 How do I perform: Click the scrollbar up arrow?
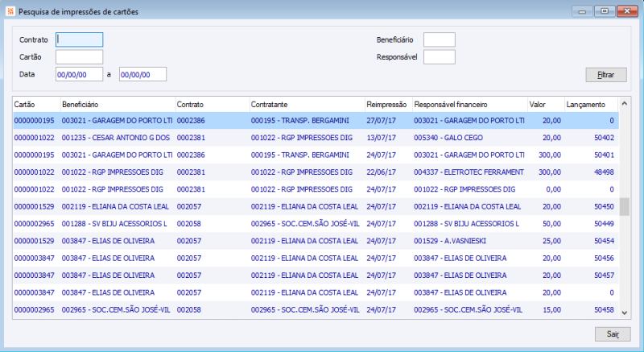pyautogui.click(x=625, y=103)
